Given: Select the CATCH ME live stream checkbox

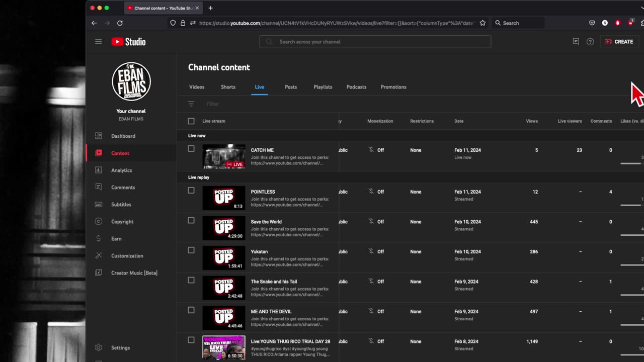Looking at the screenshot, I should point(191,149).
